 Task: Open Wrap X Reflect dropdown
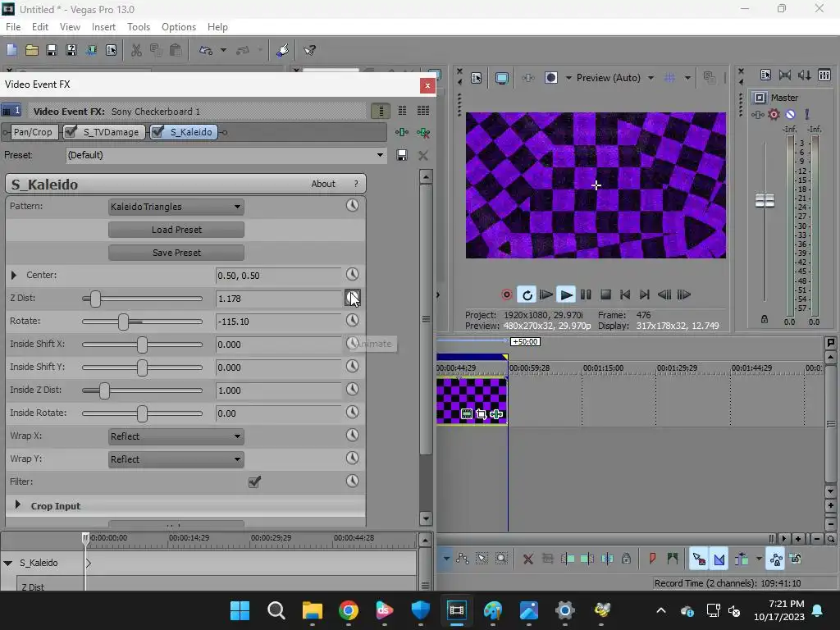click(176, 436)
